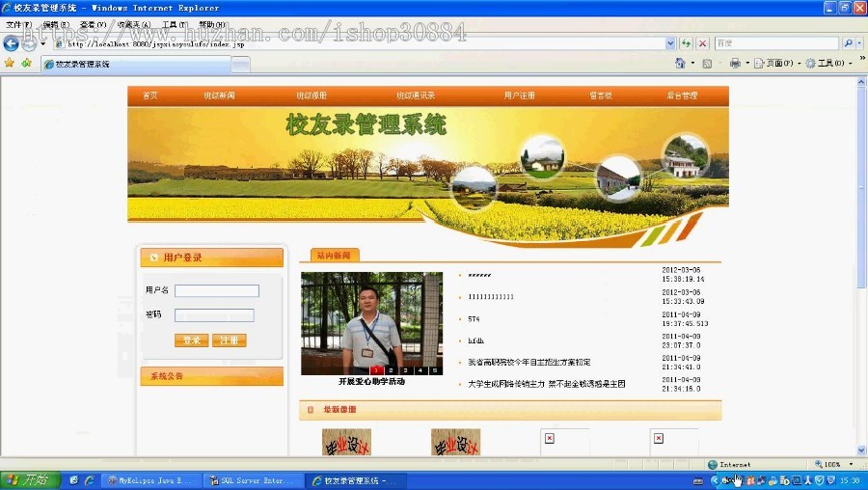Open news item 111111111111
The height and width of the screenshot is (490, 868).
(x=491, y=297)
